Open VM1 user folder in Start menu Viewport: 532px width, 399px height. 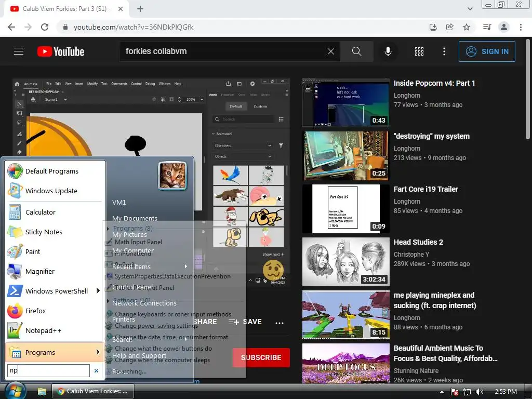tap(119, 202)
